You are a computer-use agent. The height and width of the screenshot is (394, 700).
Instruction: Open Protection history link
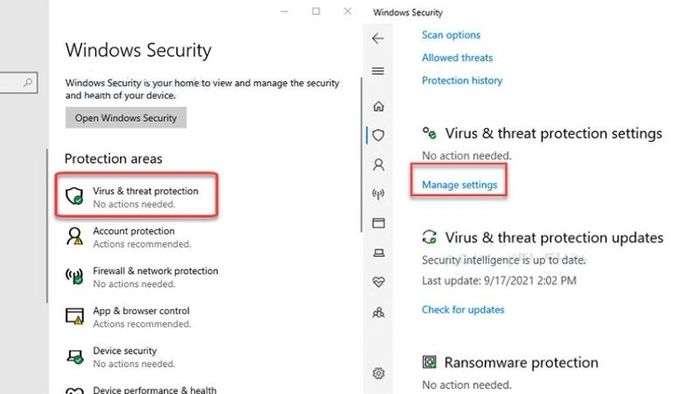(x=462, y=80)
